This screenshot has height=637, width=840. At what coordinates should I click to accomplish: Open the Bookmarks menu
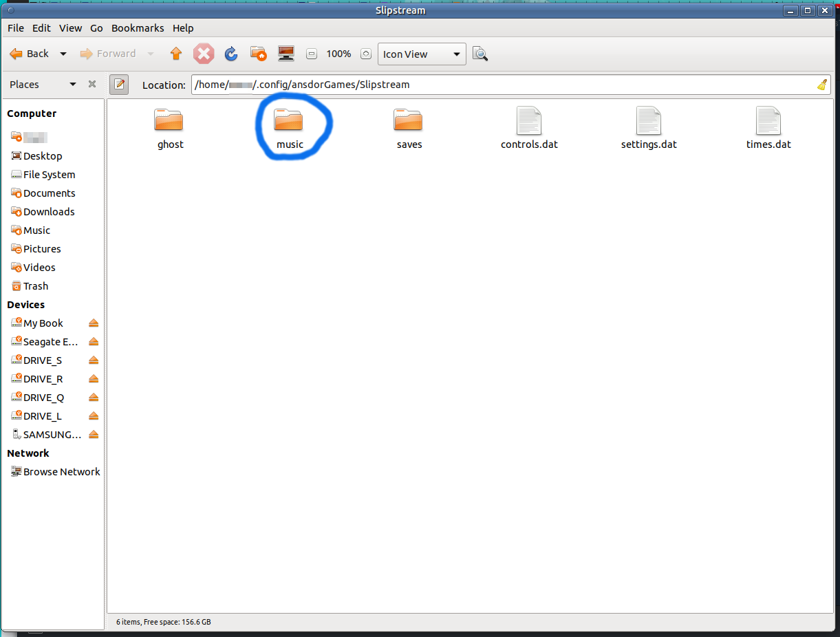(138, 28)
